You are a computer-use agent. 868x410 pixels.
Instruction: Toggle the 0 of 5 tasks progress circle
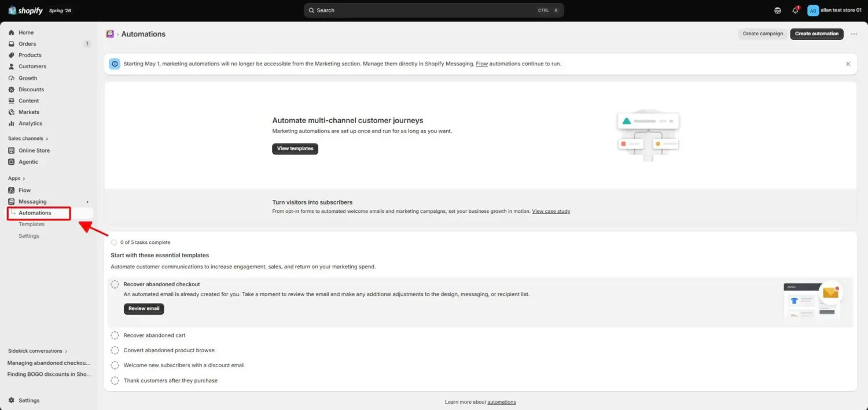tap(114, 242)
